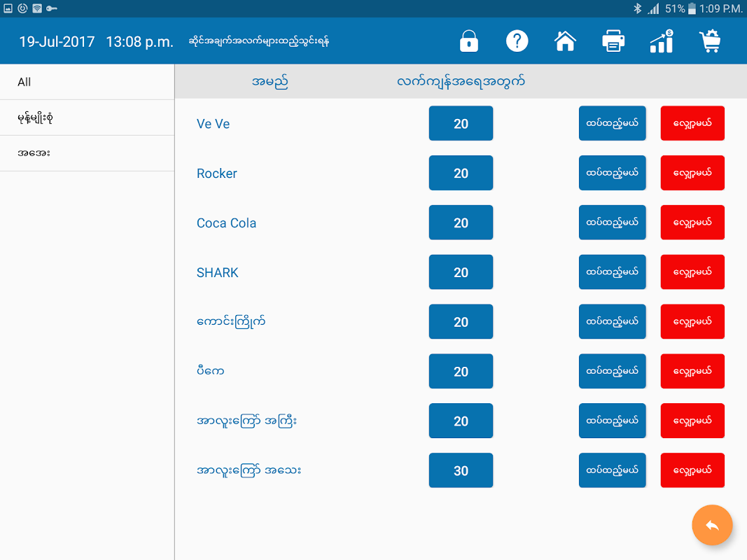
Task: Click blue restock button for ကောင်းကြိုက်
Action: pyautogui.click(x=612, y=321)
